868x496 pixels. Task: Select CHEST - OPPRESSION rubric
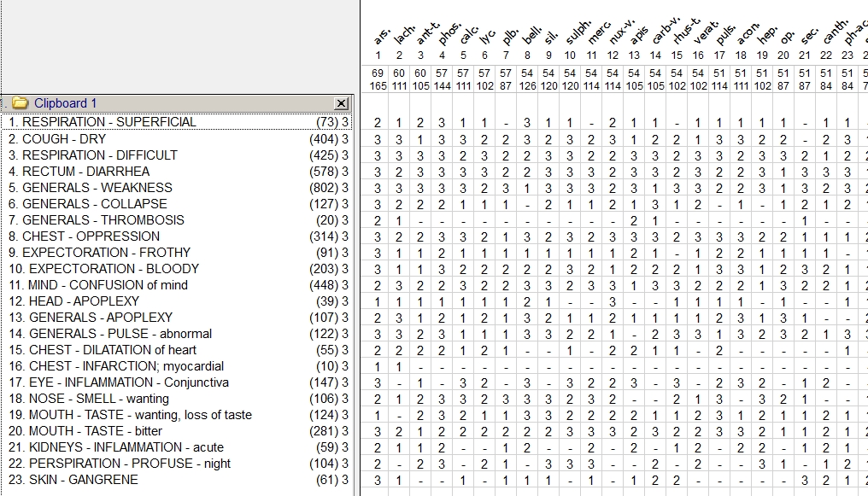[177, 236]
